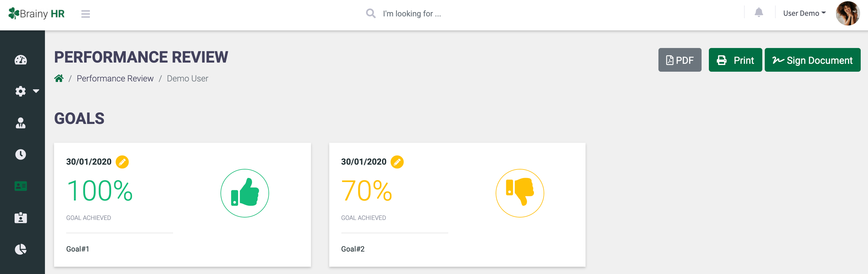The height and width of the screenshot is (274, 868).
Task: Open the clock time tracking icon
Action: pyautogui.click(x=21, y=154)
